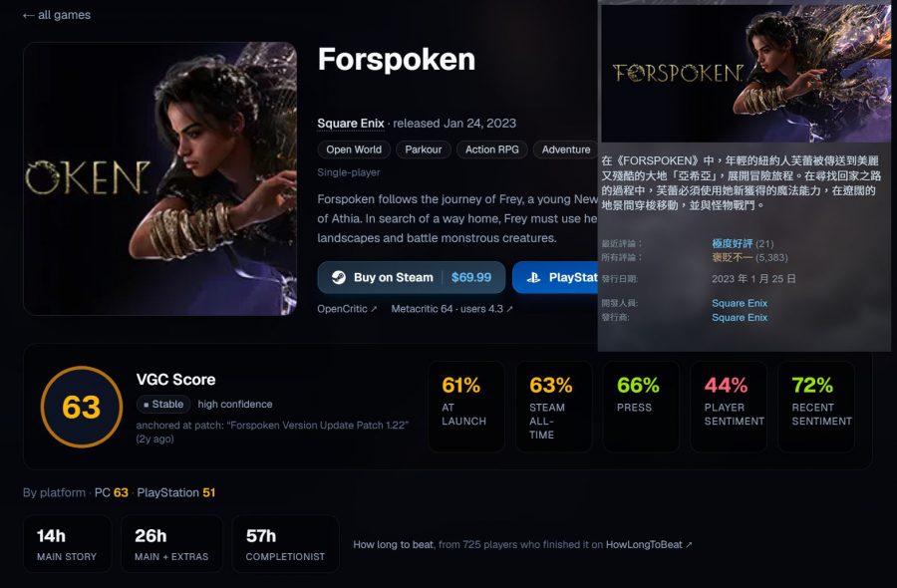Click the circular 63 VGC Score badge

82,407
